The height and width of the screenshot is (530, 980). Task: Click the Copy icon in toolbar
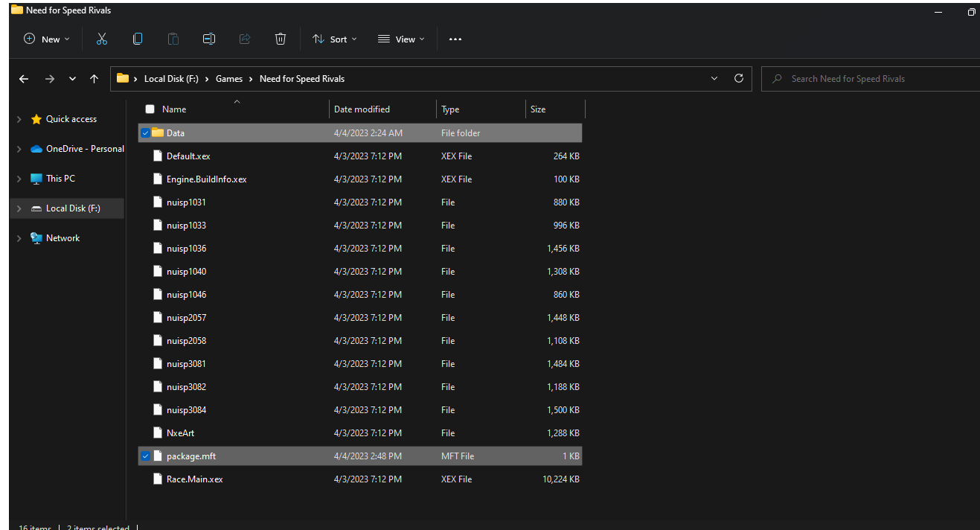[x=138, y=39]
